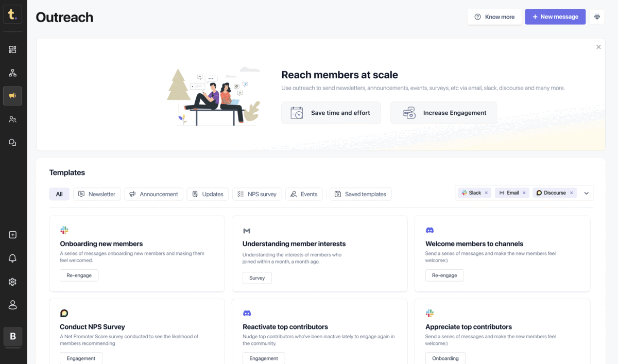This screenshot has width=618, height=364.
Task: Click the Email chip label in filter
Action: [512, 193]
